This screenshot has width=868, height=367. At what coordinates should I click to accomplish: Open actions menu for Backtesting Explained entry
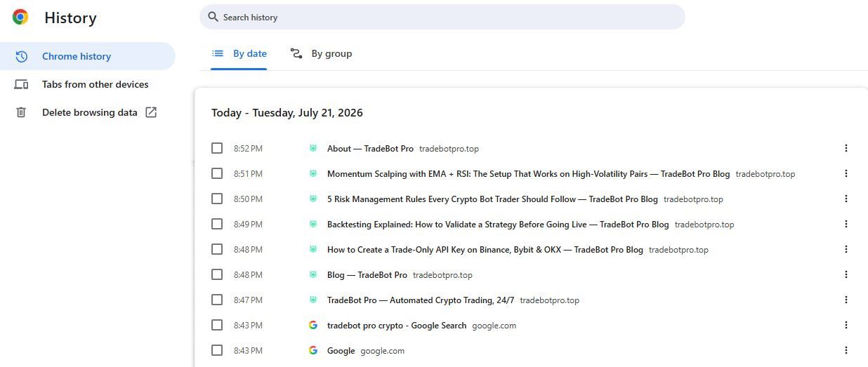(846, 224)
